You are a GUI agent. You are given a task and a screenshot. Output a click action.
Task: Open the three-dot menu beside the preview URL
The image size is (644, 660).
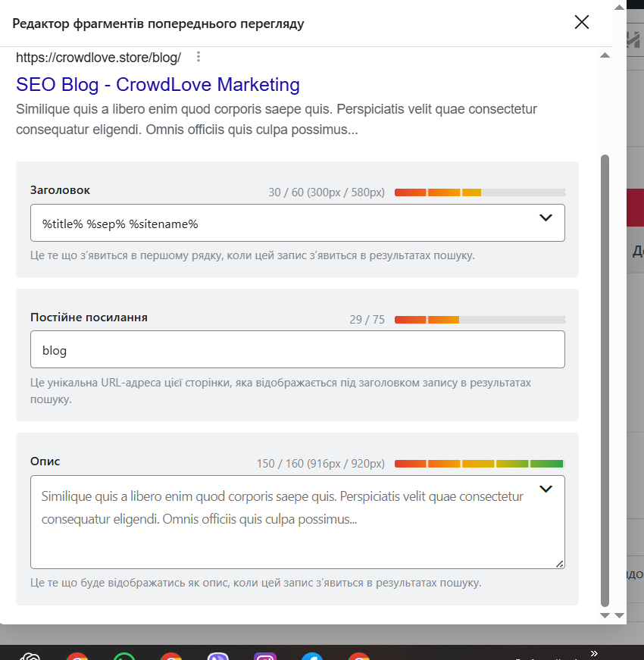click(x=199, y=57)
